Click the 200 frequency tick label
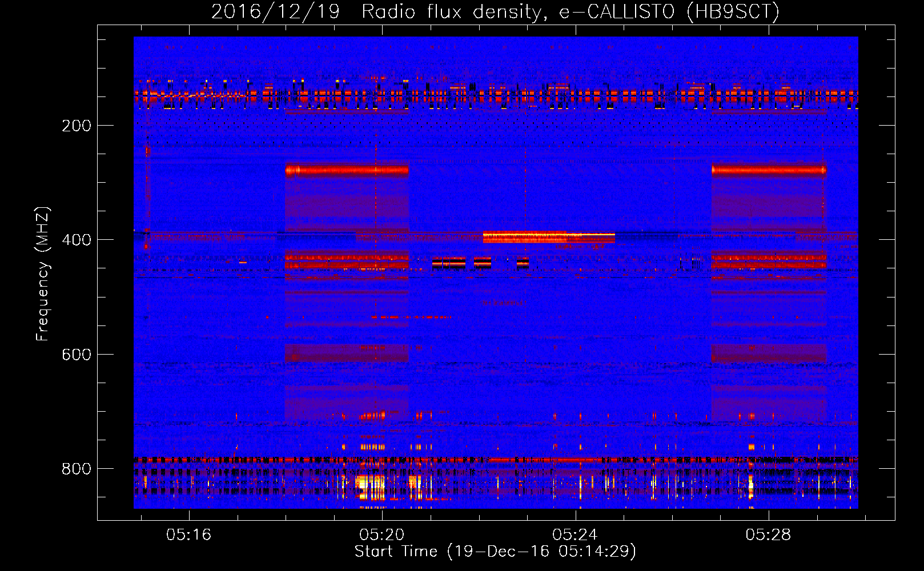The height and width of the screenshot is (571, 924). (x=76, y=126)
